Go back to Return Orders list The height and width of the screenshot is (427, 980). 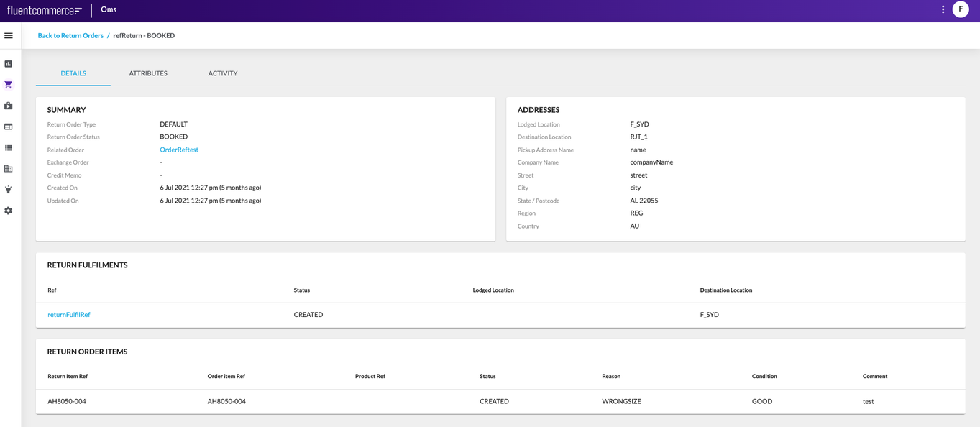coord(70,35)
